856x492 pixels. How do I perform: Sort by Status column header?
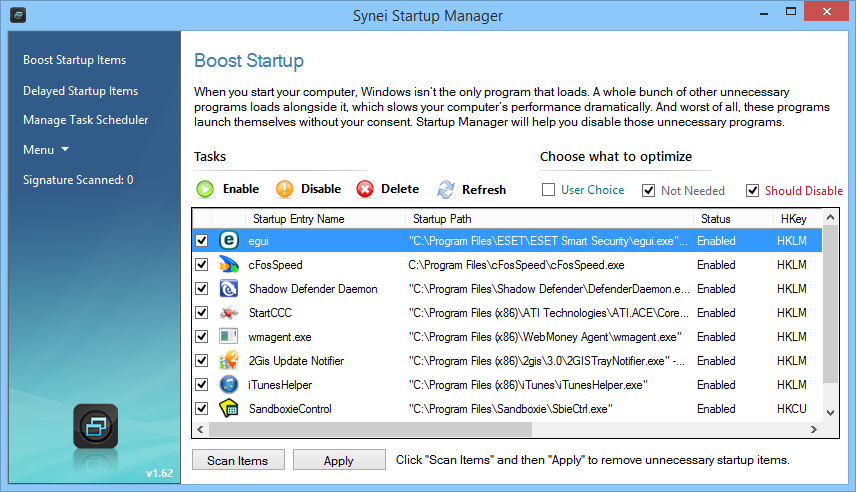coord(733,219)
